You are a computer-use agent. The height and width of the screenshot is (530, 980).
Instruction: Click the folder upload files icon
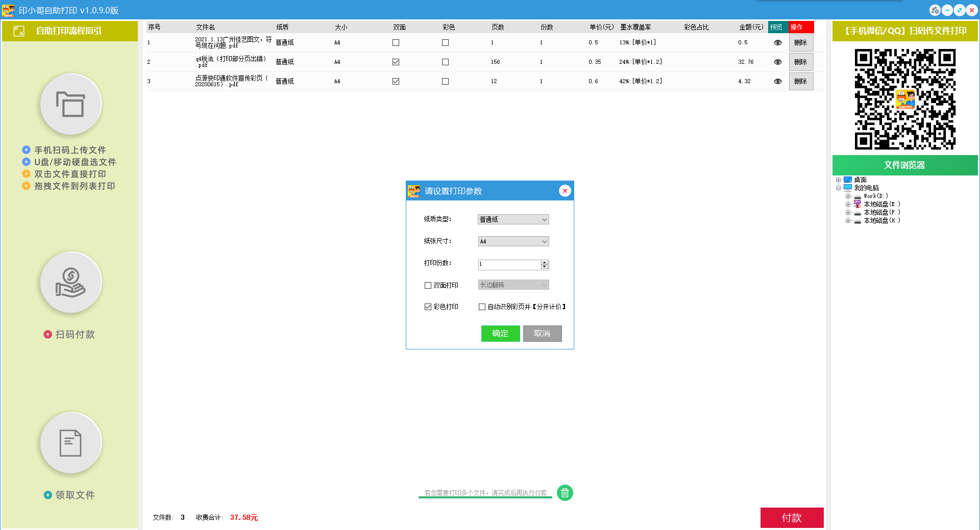point(70,104)
